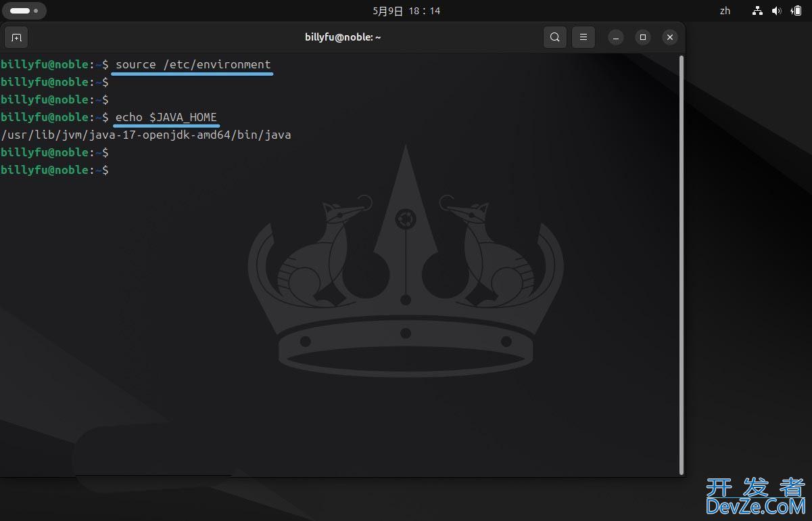
Task: Maximize the terminal window
Action: click(643, 37)
